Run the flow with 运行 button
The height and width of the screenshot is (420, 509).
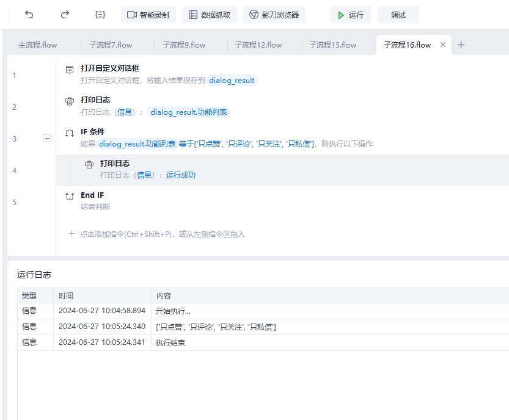pos(351,15)
